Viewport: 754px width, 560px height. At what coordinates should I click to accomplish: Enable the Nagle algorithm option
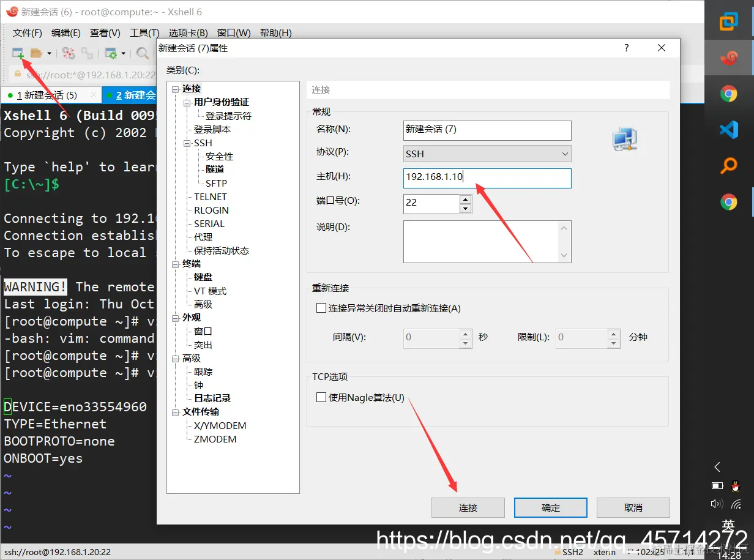click(321, 397)
